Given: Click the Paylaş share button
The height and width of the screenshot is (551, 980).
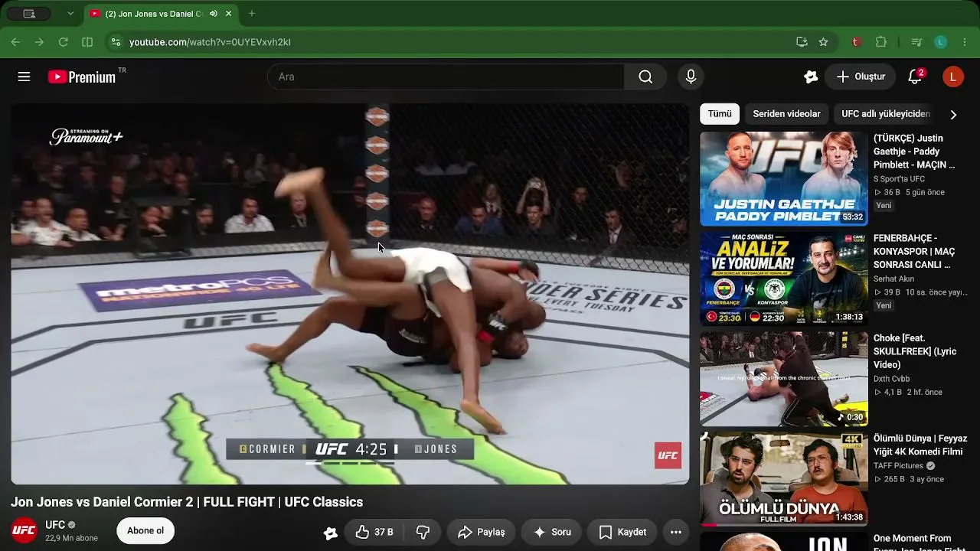Looking at the screenshot, I should point(481,532).
